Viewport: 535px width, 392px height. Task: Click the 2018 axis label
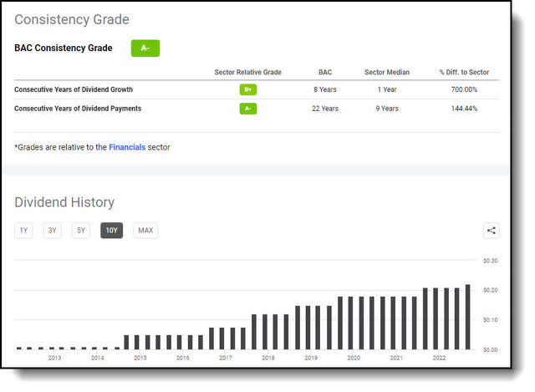268,358
